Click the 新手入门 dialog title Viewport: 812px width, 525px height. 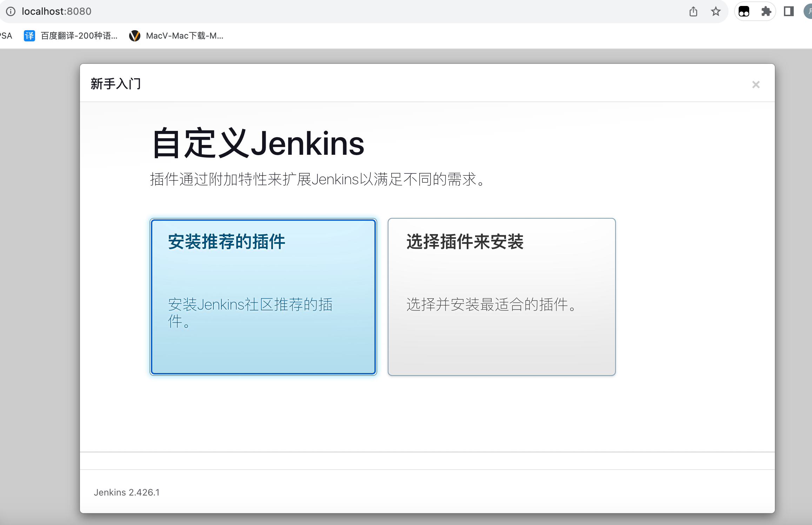click(x=115, y=84)
